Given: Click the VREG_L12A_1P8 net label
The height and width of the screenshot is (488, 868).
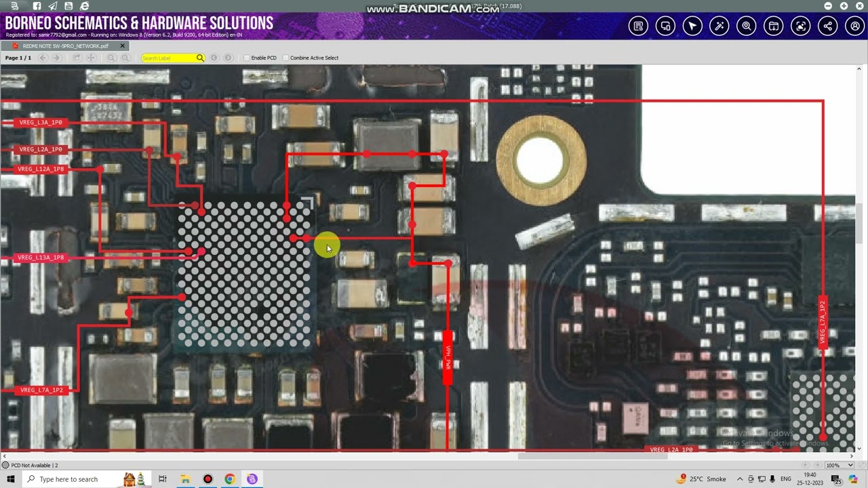Looking at the screenshot, I should click(x=41, y=169).
